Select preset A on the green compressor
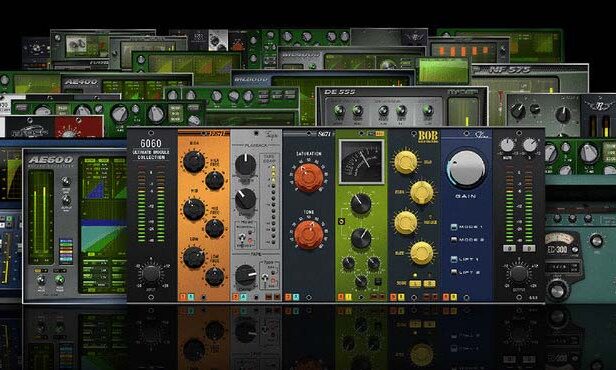This screenshot has height=370, width=616. 341,297
